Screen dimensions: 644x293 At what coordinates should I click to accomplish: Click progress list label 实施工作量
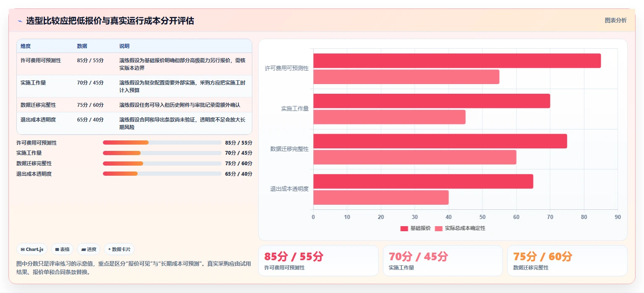29,153
